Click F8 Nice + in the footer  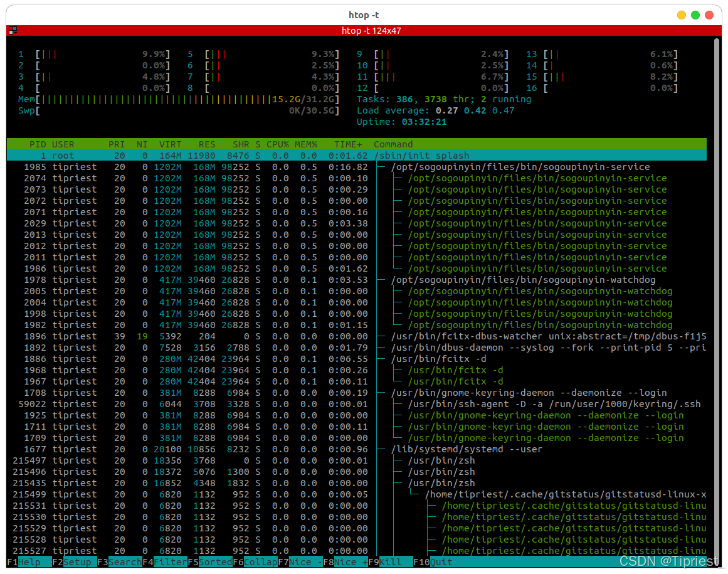pyautogui.click(x=346, y=562)
